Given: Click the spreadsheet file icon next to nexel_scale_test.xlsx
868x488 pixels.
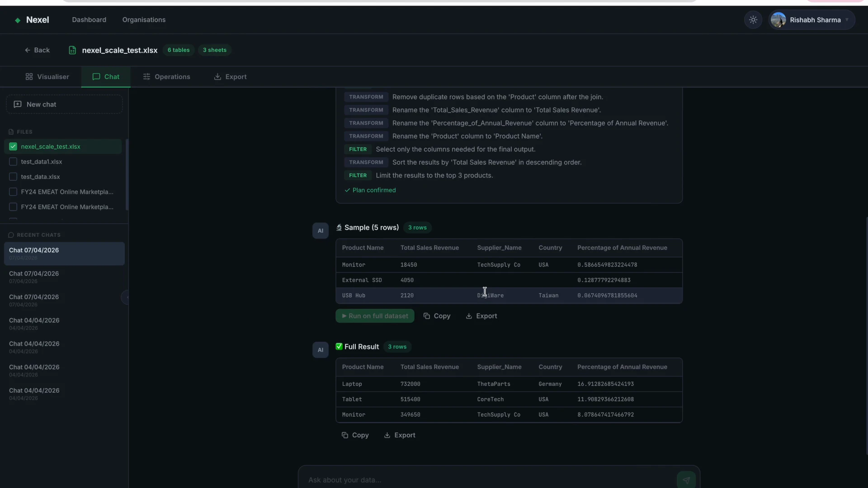Looking at the screenshot, I should tap(72, 50).
